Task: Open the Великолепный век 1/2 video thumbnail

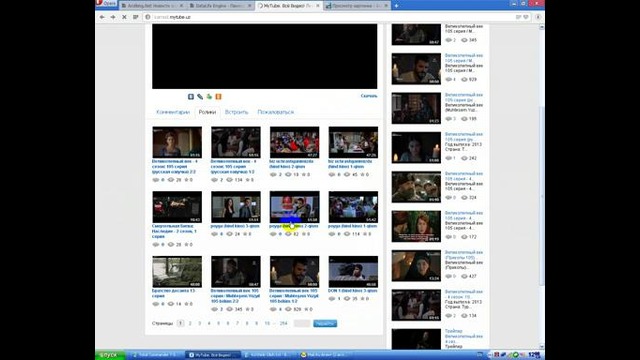Action: pyautogui.click(x=236, y=142)
